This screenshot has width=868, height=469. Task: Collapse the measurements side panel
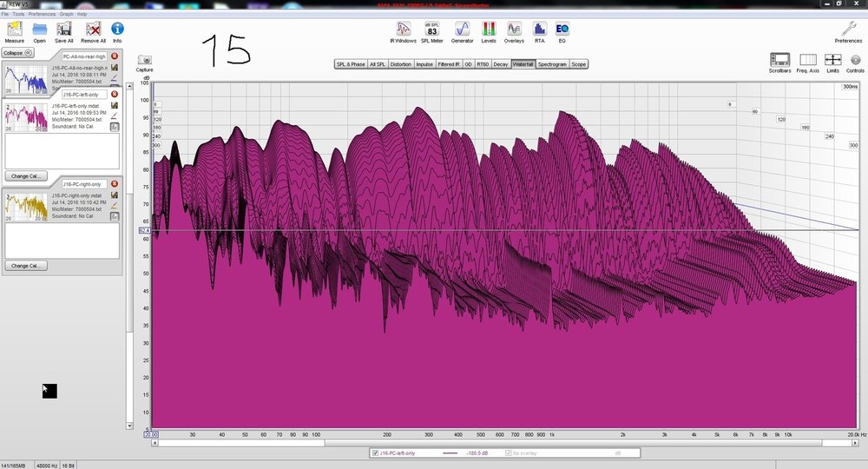17,53
